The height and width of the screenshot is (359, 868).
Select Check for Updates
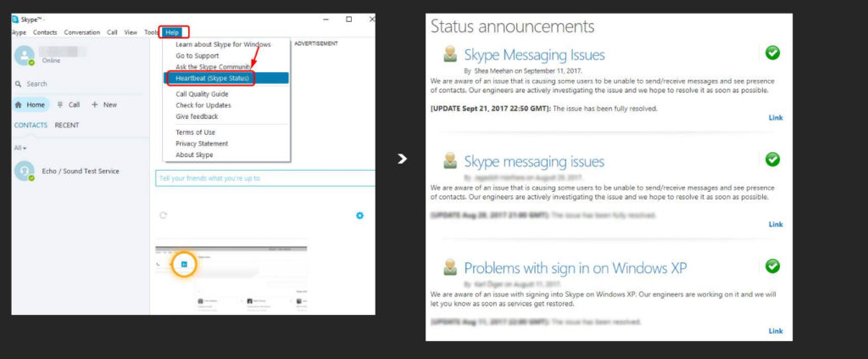tap(203, 105)
